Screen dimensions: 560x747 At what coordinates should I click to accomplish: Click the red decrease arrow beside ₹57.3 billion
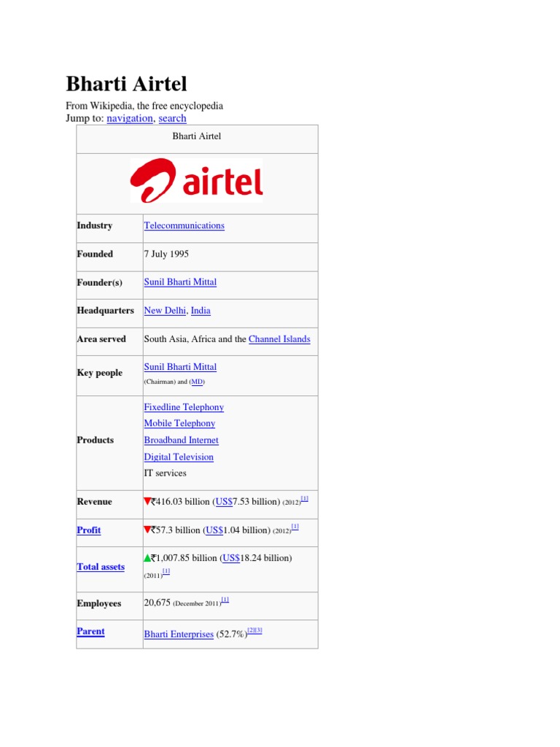click(147, 530)
